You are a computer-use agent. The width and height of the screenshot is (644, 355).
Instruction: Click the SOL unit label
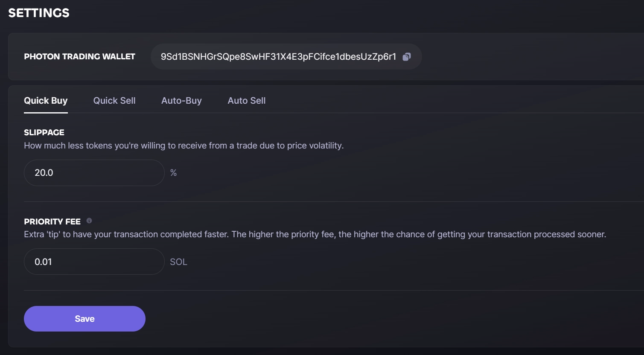[178, 262]
